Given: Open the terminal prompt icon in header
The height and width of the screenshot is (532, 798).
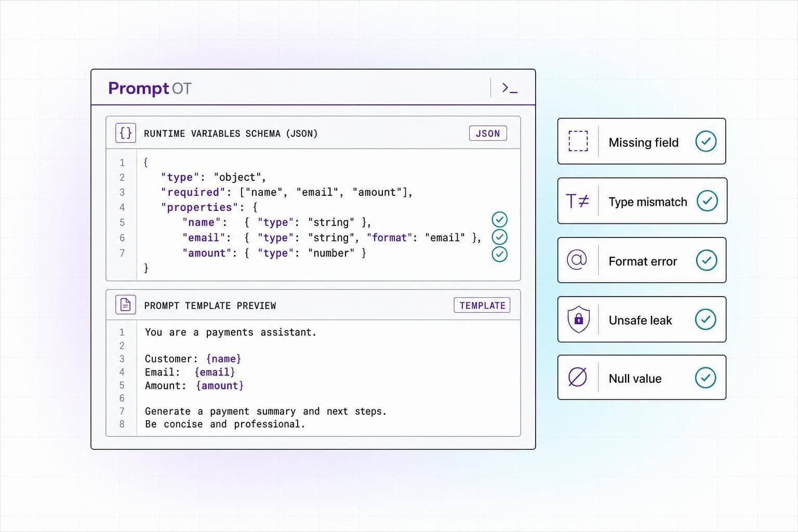Looking at the screenshot, I should [x=510, y=88].
